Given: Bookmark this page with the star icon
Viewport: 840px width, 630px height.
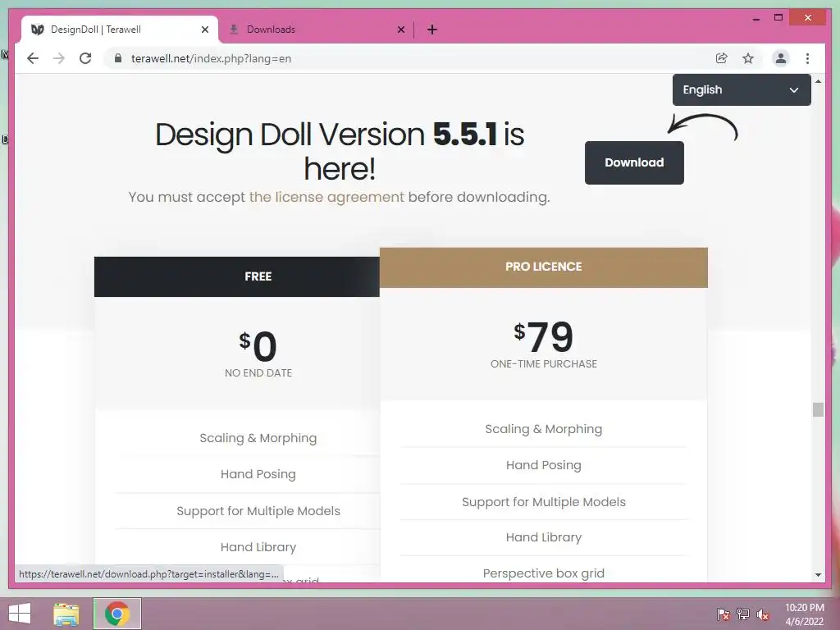Looking at the screenshot, I should [748, 58].
